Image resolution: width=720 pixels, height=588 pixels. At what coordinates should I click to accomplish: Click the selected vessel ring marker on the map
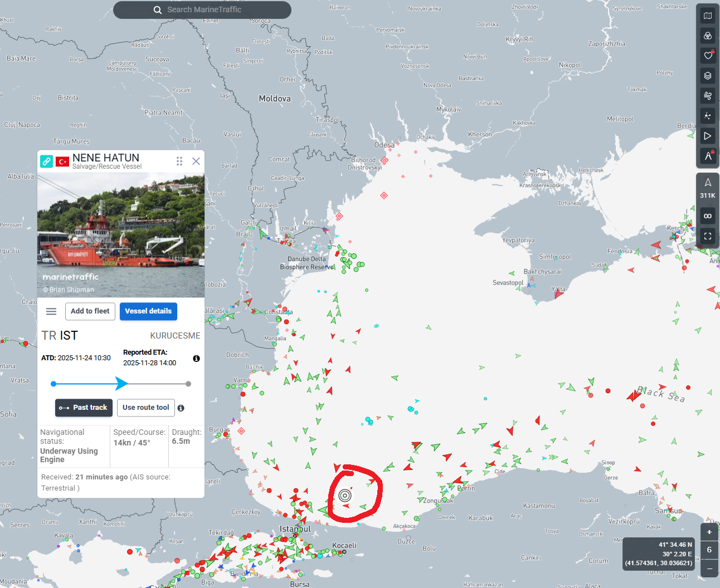tap(345, 496)
